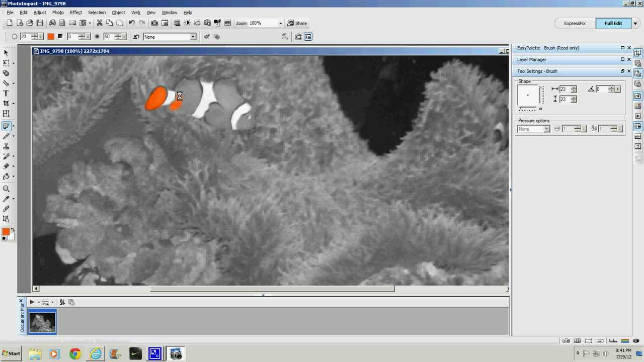Select the Bucket Fill tool
The width and height of the screenshot is (644, 362).
(x=6, y=176)
